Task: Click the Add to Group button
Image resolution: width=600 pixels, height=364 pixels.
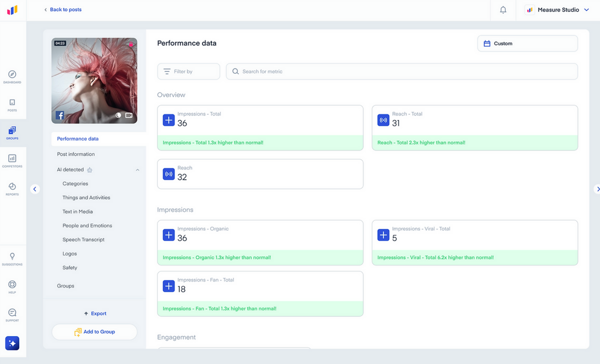Action: pos(94,332)
